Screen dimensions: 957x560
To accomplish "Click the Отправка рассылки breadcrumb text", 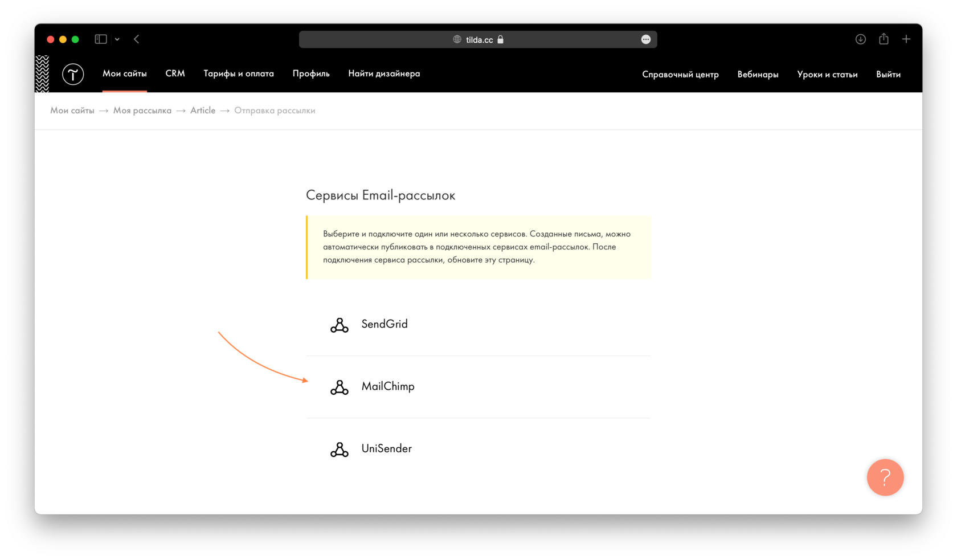I will point(275,111).
